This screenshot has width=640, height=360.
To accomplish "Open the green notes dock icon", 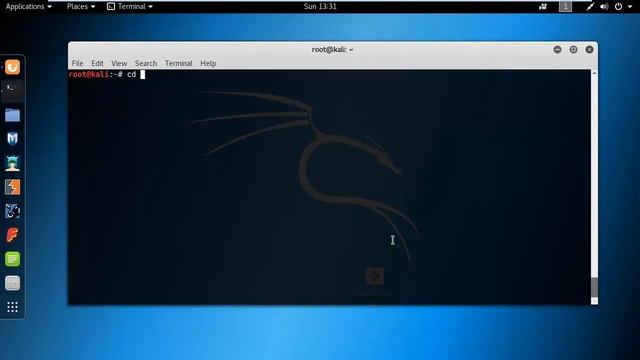I will [12, 259].
